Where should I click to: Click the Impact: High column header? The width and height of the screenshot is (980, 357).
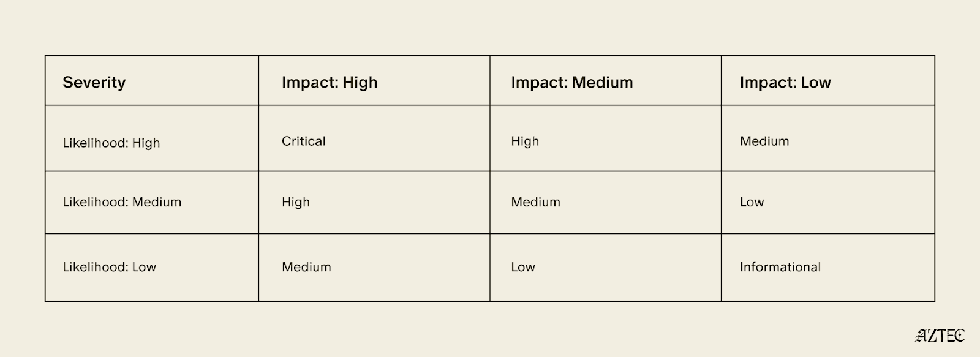(374, 81)
